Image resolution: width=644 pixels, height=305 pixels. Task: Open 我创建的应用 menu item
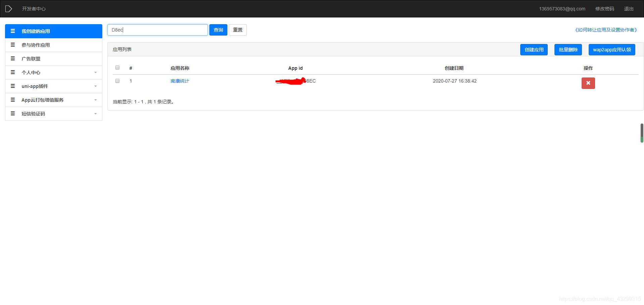54,31
